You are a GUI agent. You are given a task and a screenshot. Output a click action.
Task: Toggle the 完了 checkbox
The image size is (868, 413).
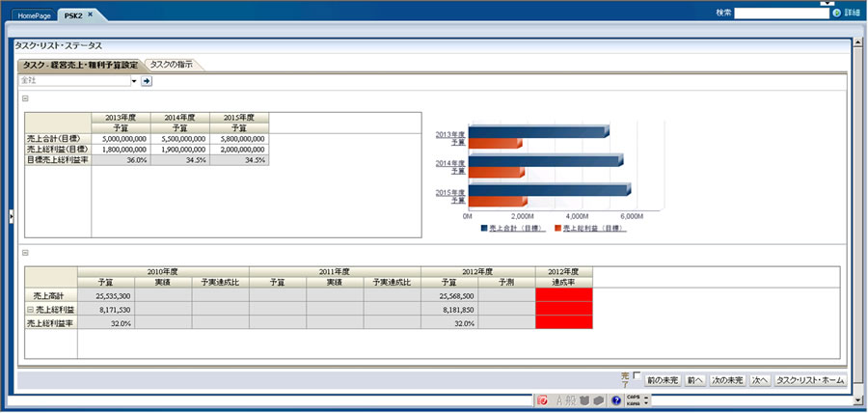637,374
